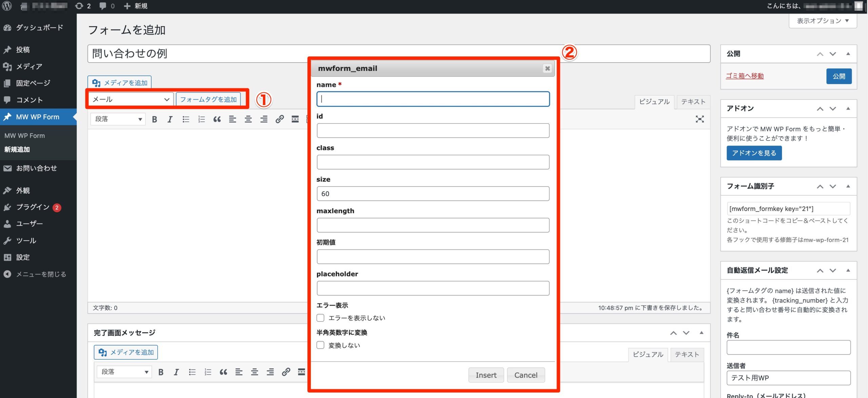868x398 pixels.
Task: Switch to the テキスト editor tab
Action: point(693,101)
